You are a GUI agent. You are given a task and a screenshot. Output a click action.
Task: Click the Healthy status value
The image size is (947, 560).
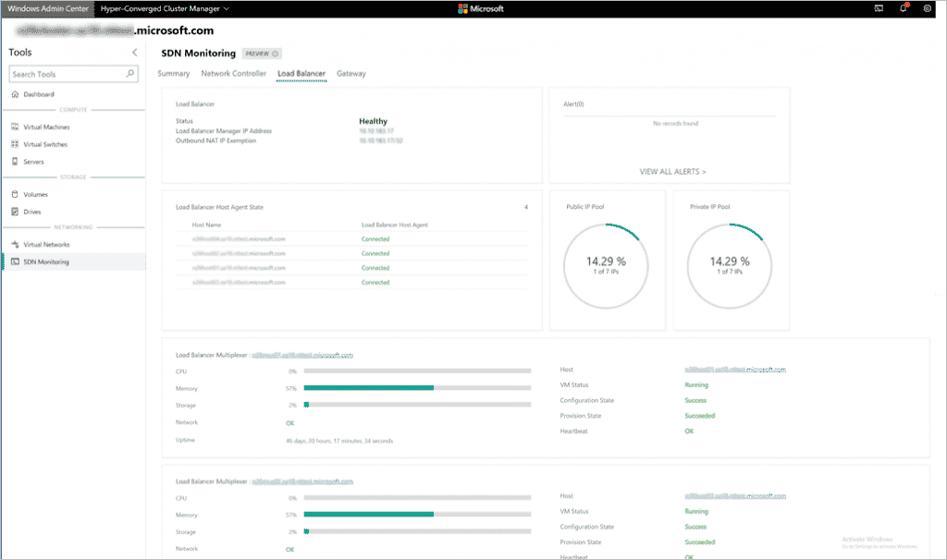tap(374, 121)
